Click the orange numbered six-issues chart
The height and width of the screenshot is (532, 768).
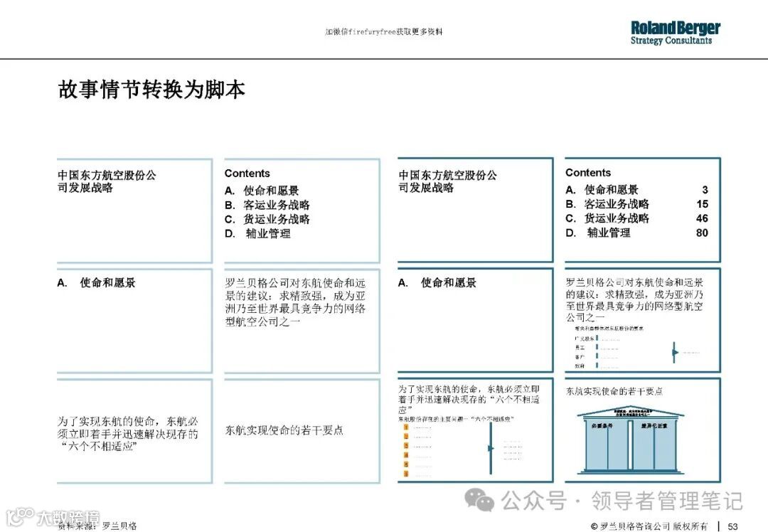pos(460,449)
